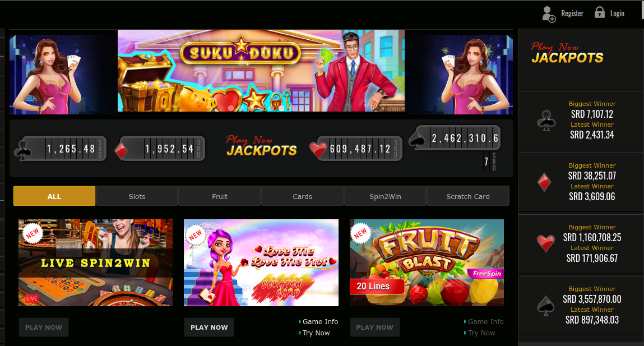Screen dimensions: 644x346
Task: Switch to the Slots tab
Action: tap(137, 196)
